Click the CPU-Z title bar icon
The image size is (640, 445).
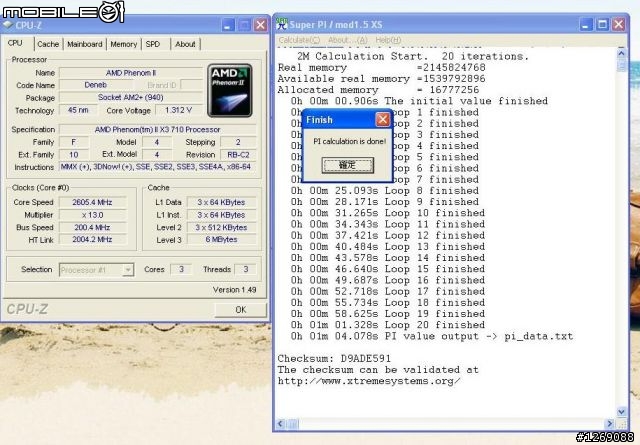8,25
